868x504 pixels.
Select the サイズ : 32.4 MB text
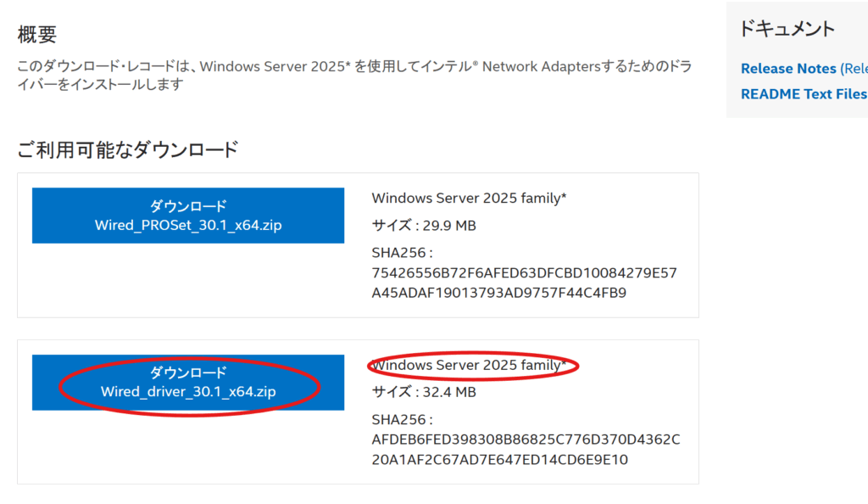[x=424, y=392]
